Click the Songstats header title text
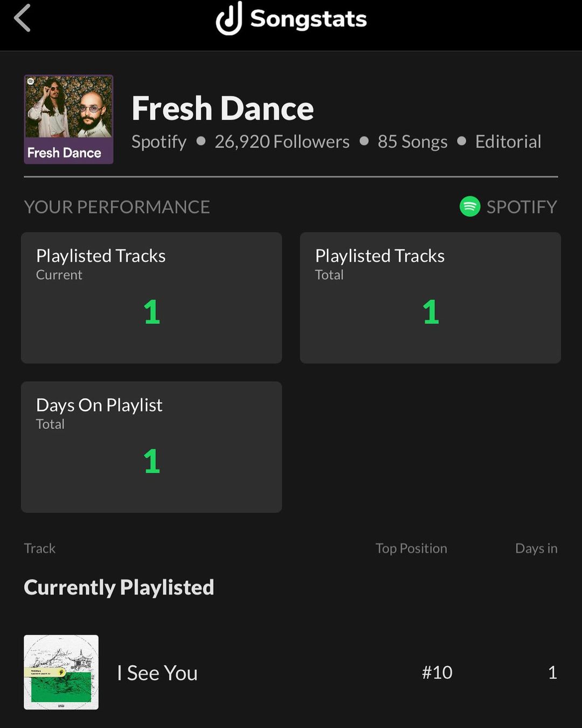The width and height of the screenshot is (582, 728). click(308, 19)
